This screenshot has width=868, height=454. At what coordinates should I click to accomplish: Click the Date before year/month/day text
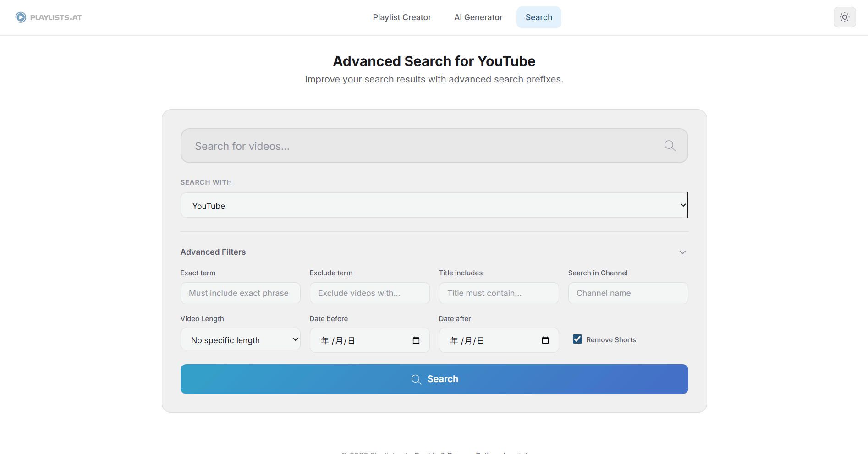click(x=338, y=341)
